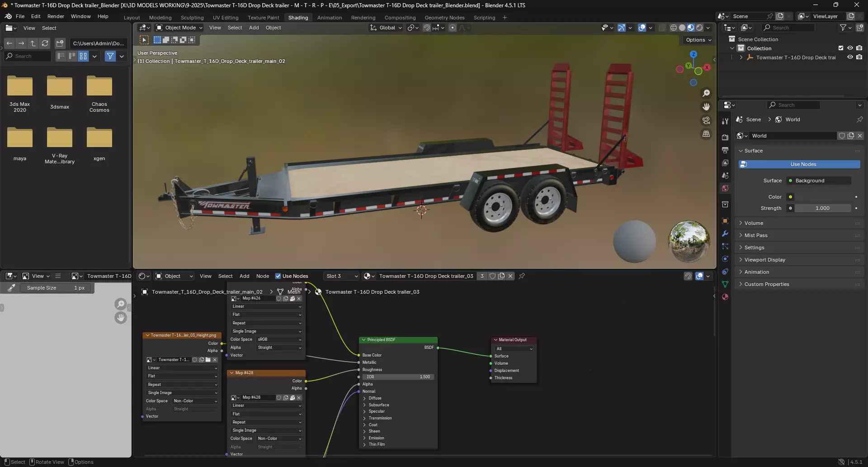Open the View Layer properties tab
The image size is (868, 467).
point(725,162)
